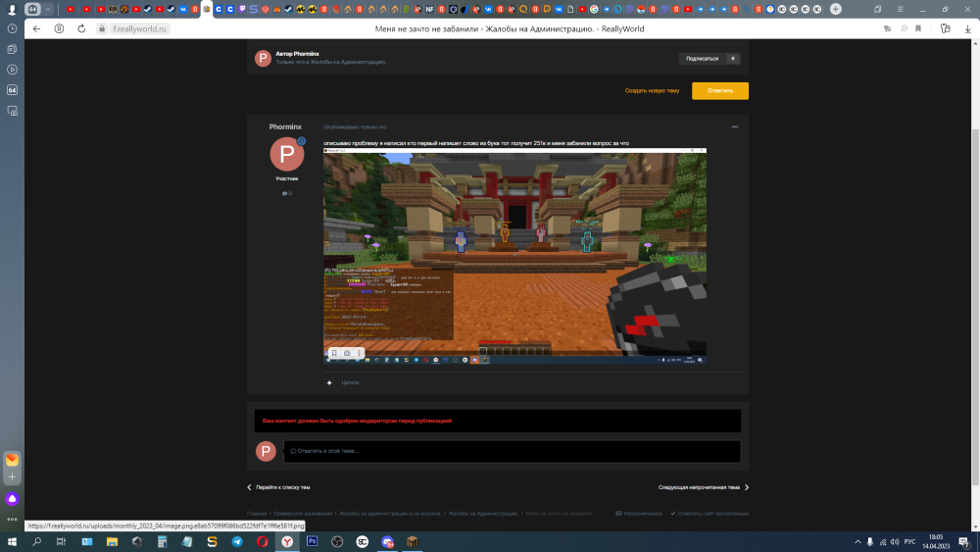Open the browser profile avatar icon
This screenshot has height=552, width=980.
(11, 10)
